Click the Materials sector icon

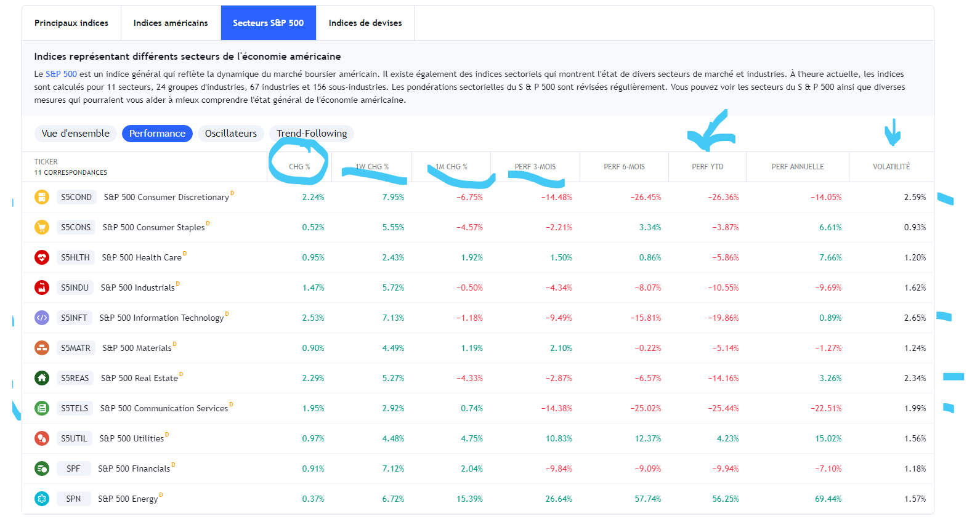pyautogui.click(x=42, y=348)
